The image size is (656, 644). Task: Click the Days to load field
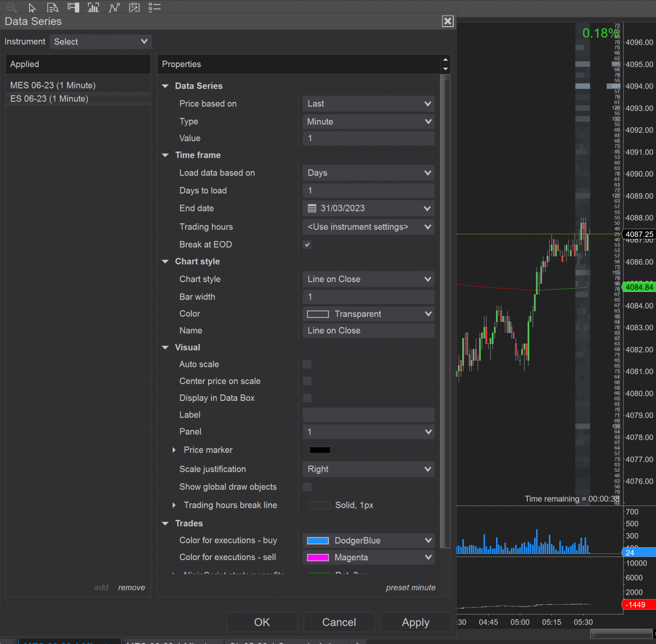tap(368, 191)
